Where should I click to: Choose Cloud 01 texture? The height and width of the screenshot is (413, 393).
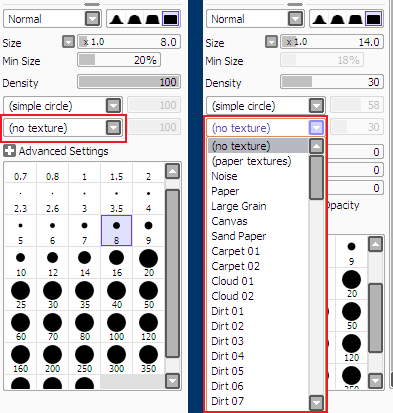[258, 281]
